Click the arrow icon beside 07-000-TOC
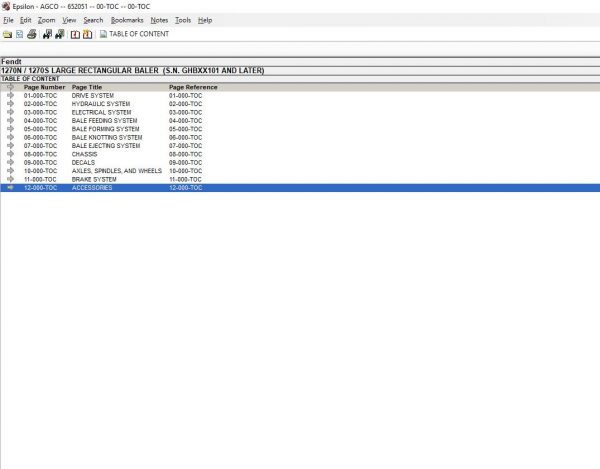This screenshot has width=600, height=469. point(10,146)
